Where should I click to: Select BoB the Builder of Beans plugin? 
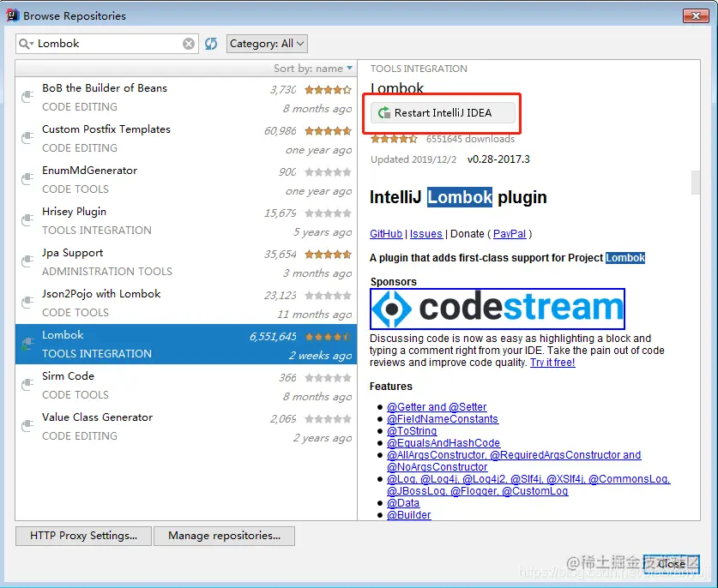[186, 97]
